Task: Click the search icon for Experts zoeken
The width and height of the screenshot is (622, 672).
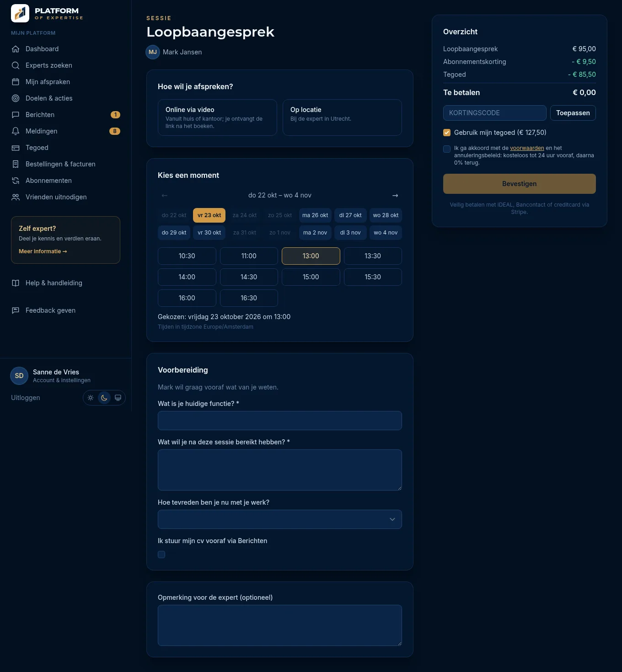Action: pos(16,65)
